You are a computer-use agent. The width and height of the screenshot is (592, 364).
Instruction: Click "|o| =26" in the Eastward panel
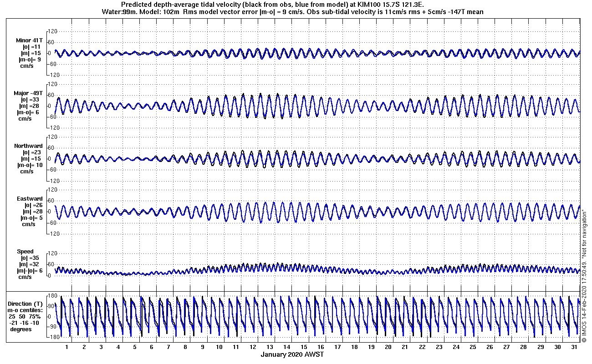(x=33, y=205)
